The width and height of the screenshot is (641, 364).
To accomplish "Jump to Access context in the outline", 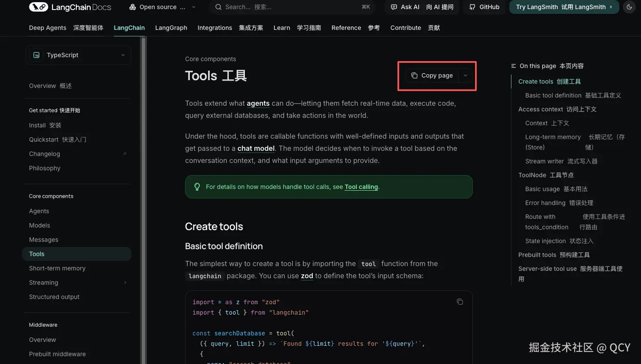I will (557, 109).
